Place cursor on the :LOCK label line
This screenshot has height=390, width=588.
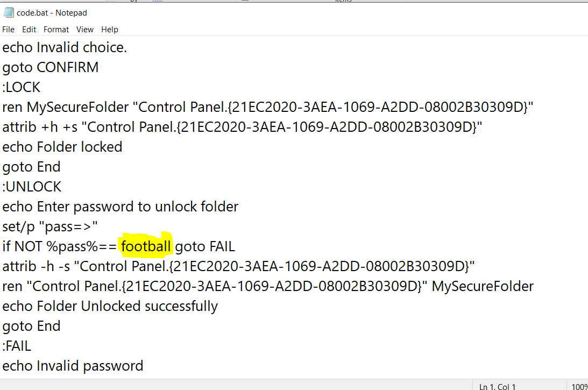[22, 87]
